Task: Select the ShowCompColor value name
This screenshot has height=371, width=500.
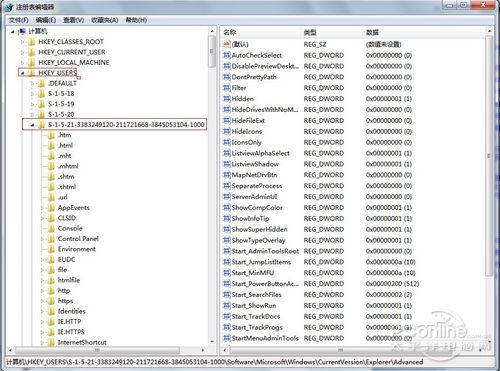Action: tap(257, 208)
